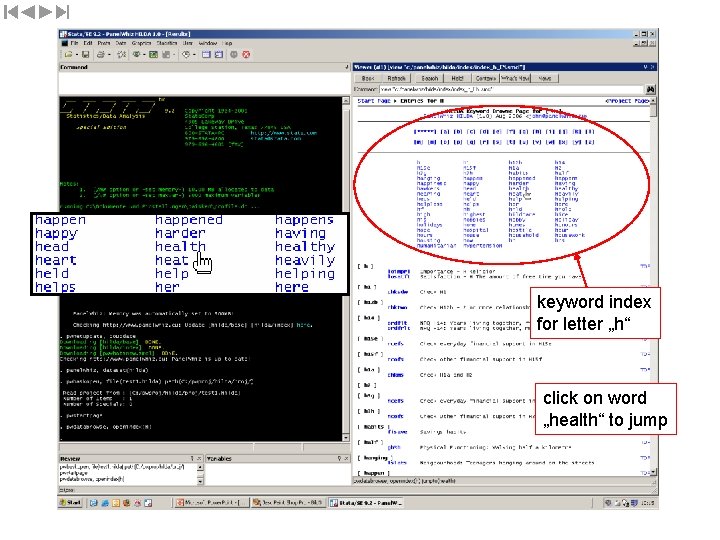Click the What's New button in the Viewer

(x=515, y=79)
